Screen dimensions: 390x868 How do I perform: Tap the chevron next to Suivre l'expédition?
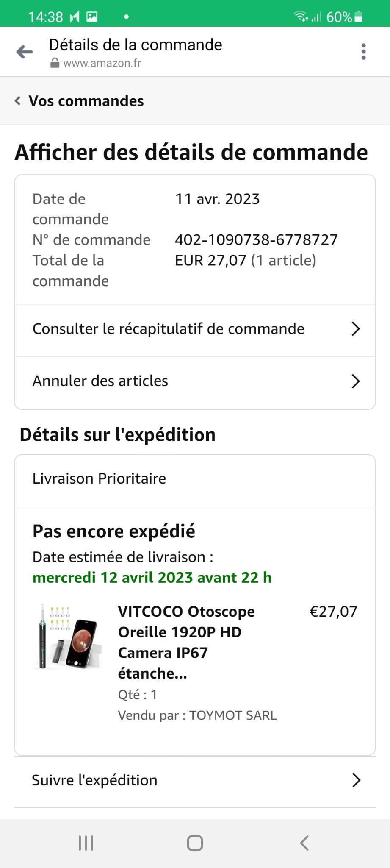356,780
